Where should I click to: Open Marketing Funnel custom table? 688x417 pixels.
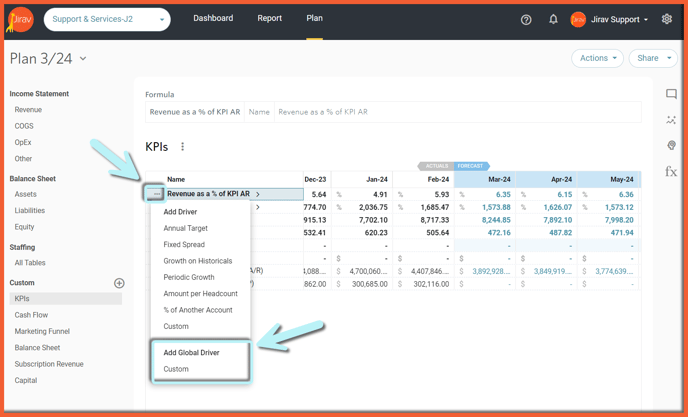(42, 331)
